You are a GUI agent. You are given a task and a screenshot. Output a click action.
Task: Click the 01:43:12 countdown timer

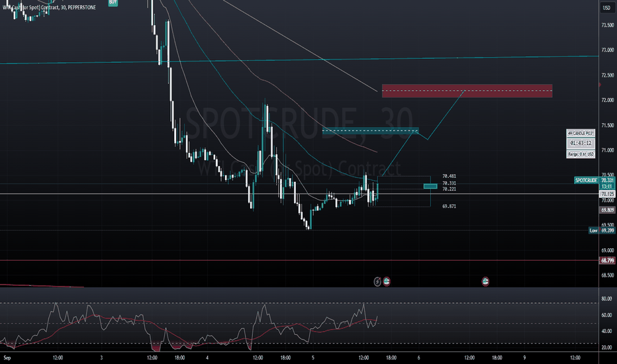coord(581,143)
